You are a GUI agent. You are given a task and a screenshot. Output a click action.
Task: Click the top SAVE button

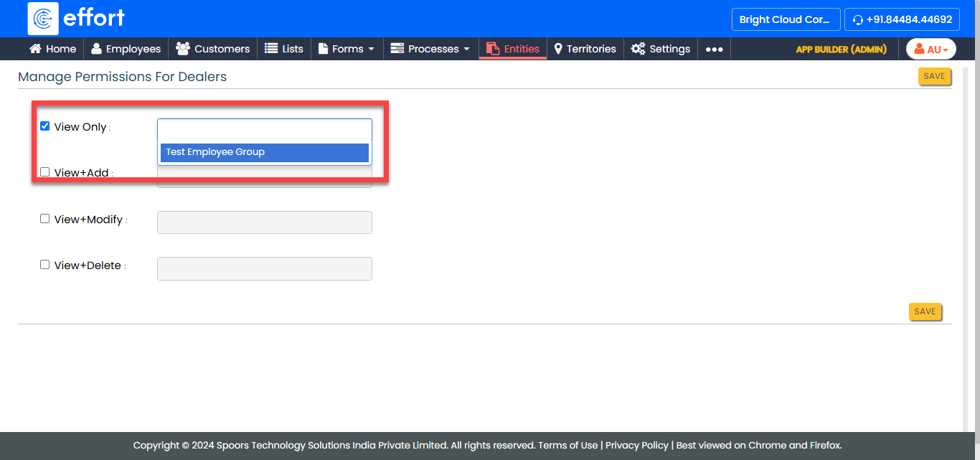pyautogui.click(x=934, y=76)
